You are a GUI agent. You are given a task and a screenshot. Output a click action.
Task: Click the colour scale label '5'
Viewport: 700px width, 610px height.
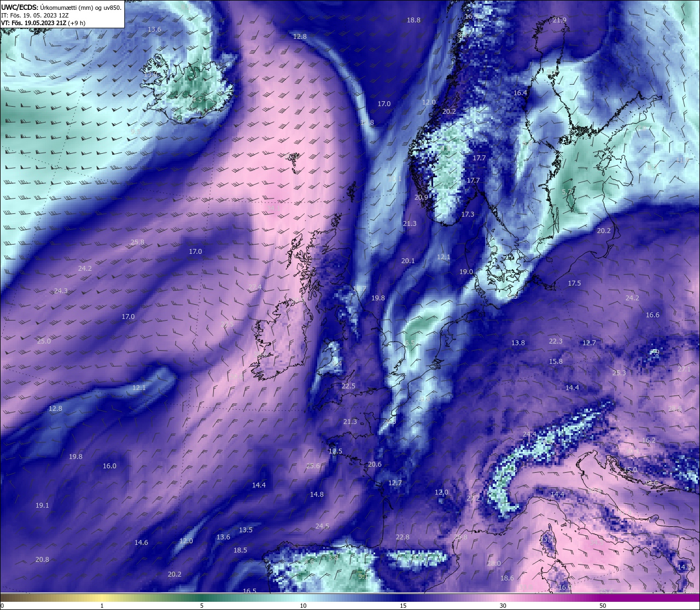(x=202, y=606)
